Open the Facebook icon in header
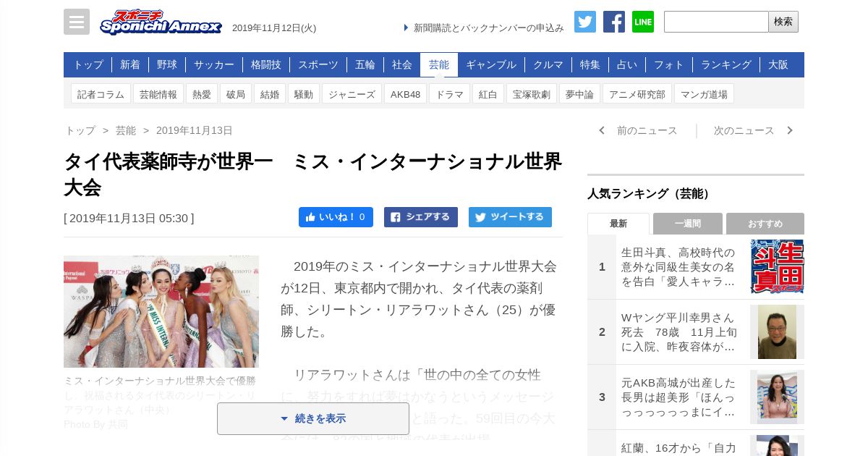Image resolution: width=868 pixels, height=456 pixels. click(614, 22)
